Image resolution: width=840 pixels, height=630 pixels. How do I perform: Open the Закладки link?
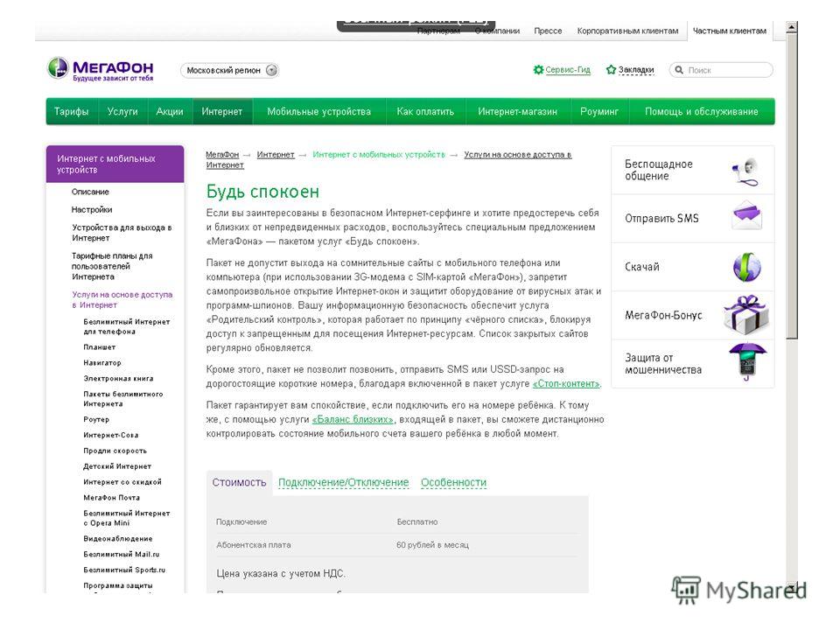[636, 70]
